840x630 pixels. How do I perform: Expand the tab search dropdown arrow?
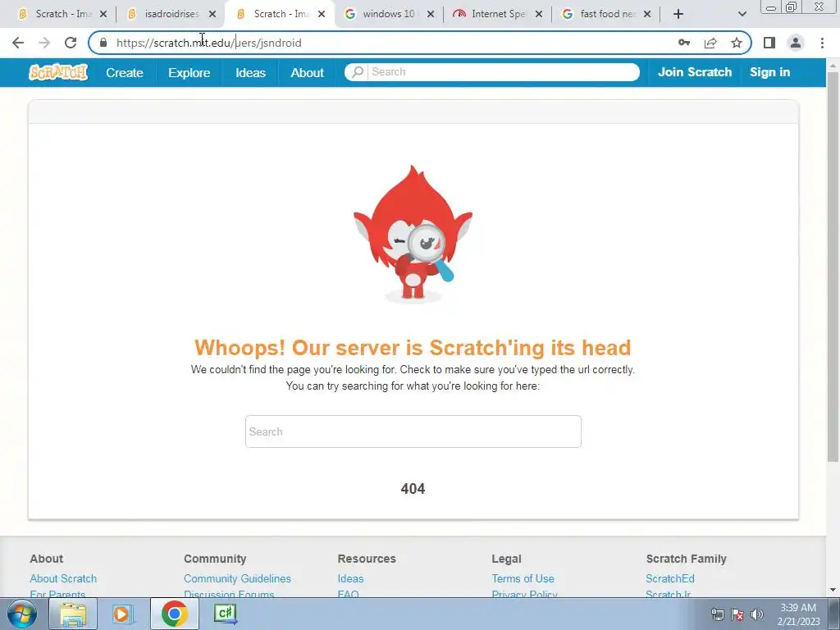point(742,14)
